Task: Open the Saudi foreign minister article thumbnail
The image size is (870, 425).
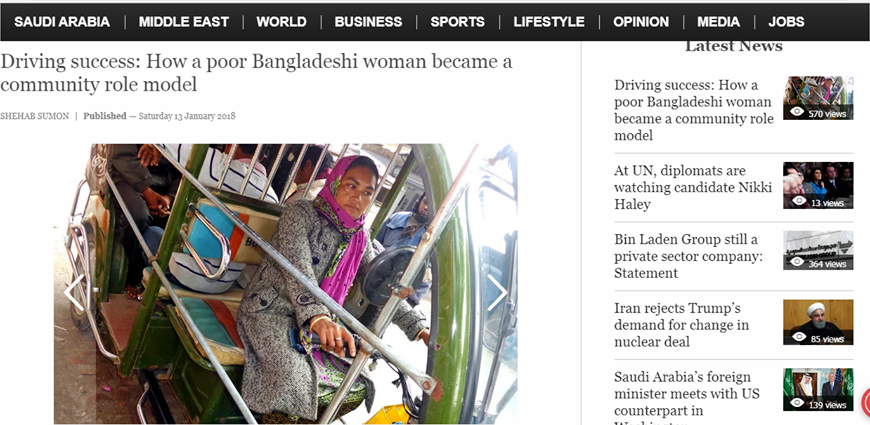Action: coord(818,389)
